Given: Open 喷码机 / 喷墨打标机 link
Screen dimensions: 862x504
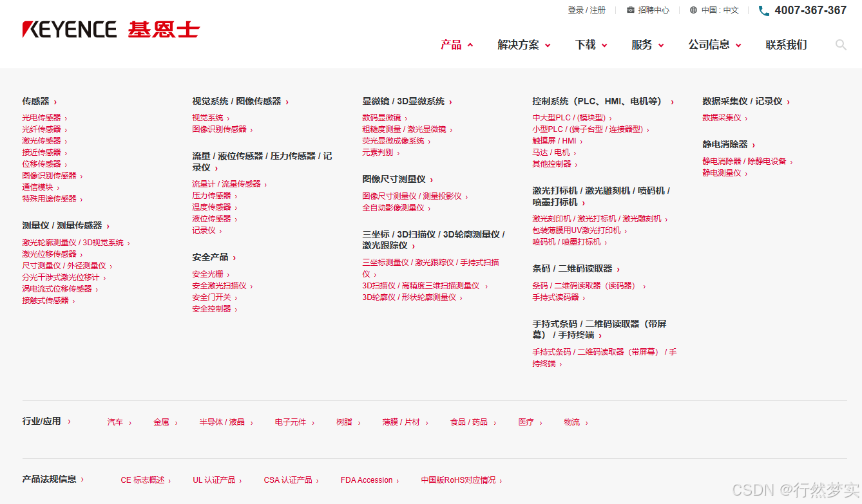Looking at the screenshot, I should (570, 242).
